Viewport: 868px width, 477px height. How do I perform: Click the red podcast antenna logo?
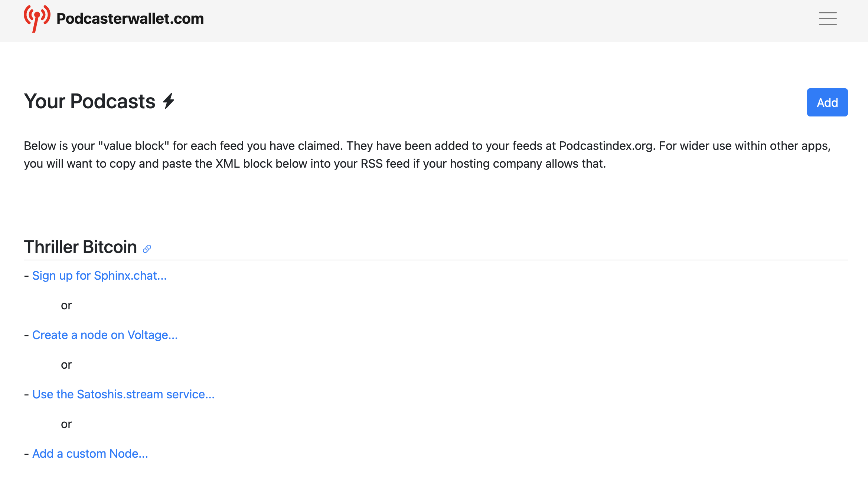[x=37, y=19]
